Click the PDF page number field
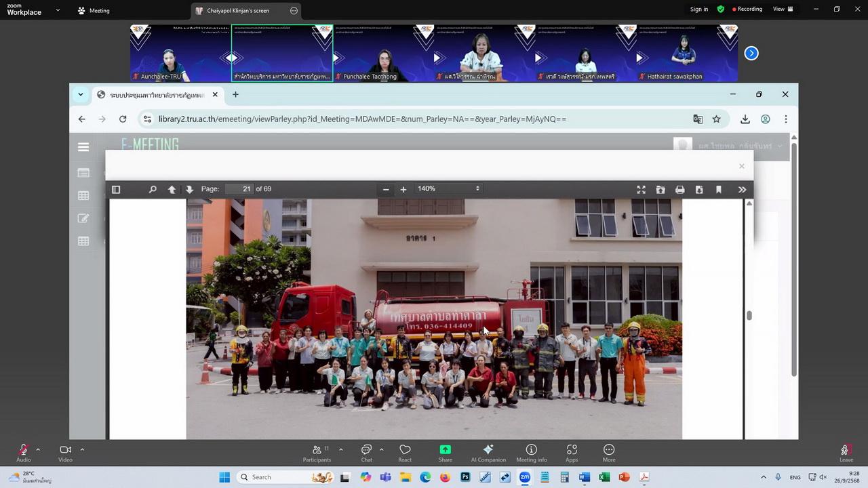The width and height of the screenshot is (868, 488). (x=239, y=189)
